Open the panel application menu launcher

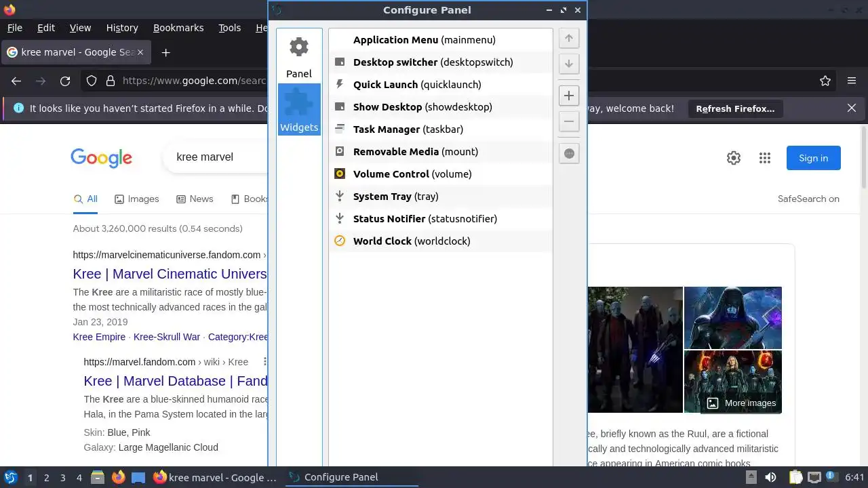[11, 478]
